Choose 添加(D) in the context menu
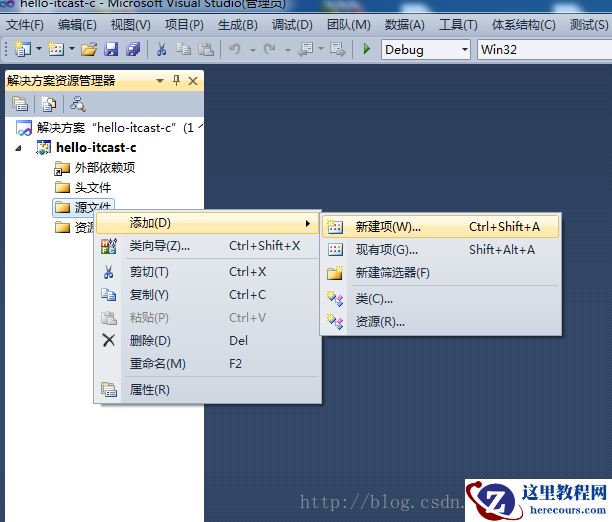 pos(207,223)
